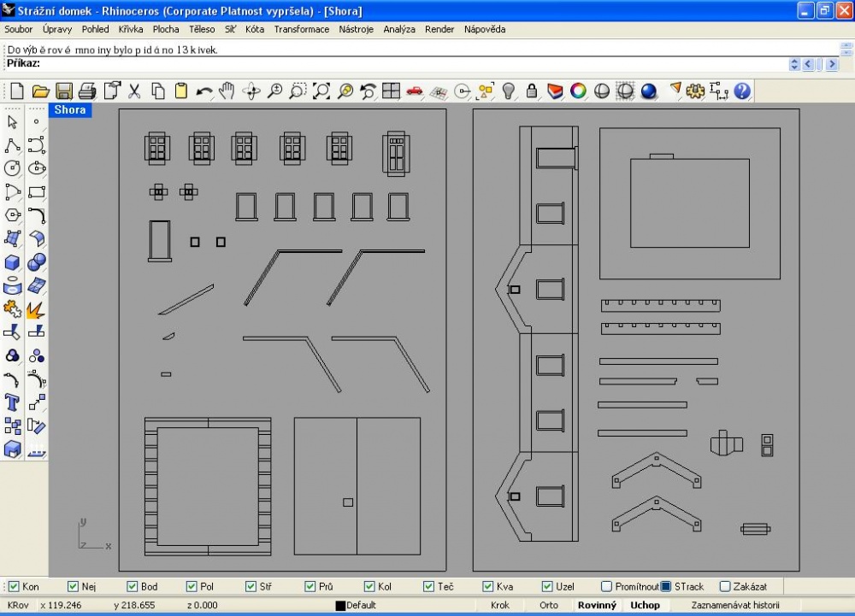Viewport: 855px width, 616px height.
Task: Click the four viewports layout icon
Action: point(391,91)
